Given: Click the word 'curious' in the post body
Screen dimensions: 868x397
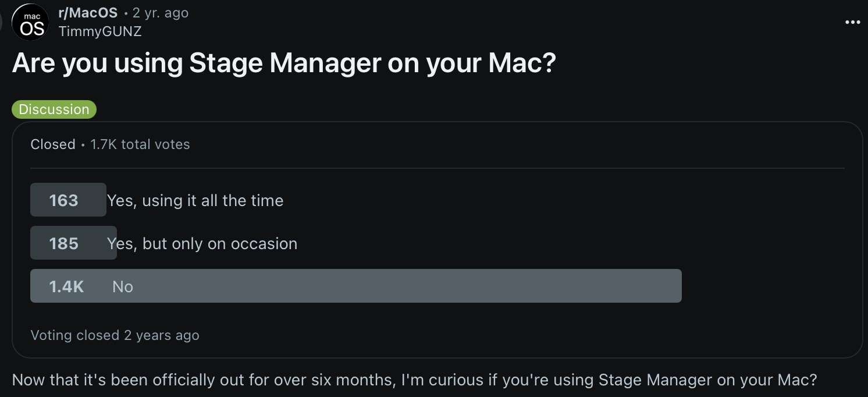Looking at the screenshot, I should 465,380.
